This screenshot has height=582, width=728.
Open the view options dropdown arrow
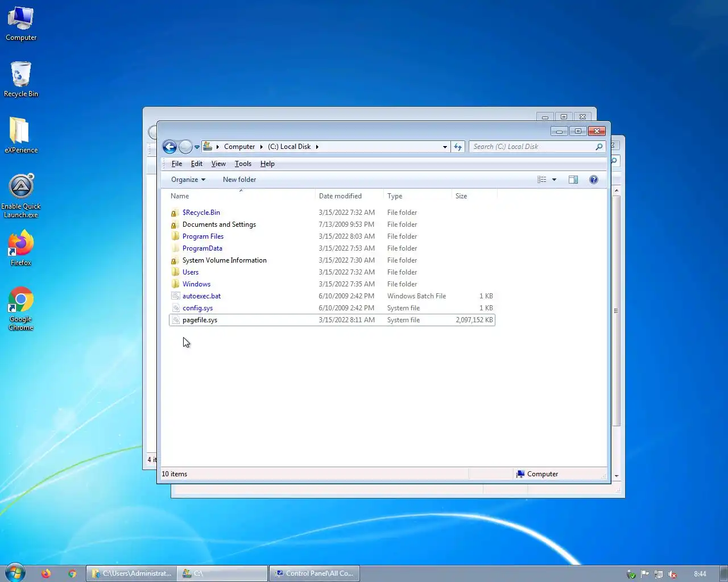pyautogui.click(x=554, y=180)
